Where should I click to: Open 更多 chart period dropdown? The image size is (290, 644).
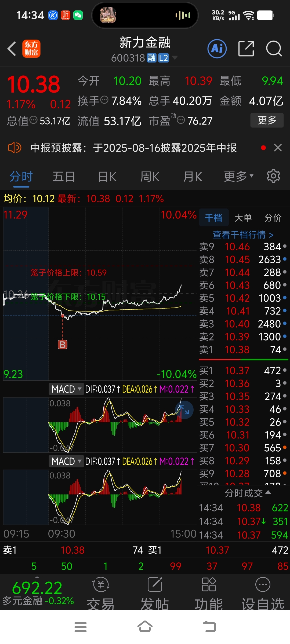(x=239, y=176)
